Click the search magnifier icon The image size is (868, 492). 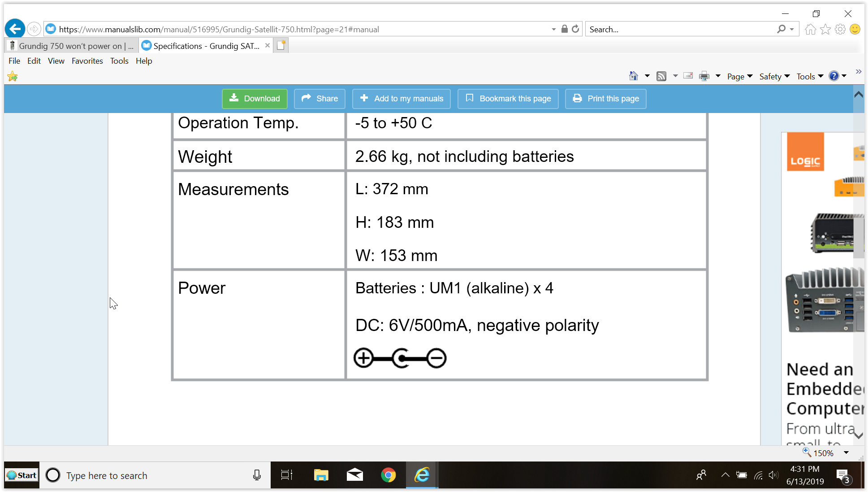point(781,29)
